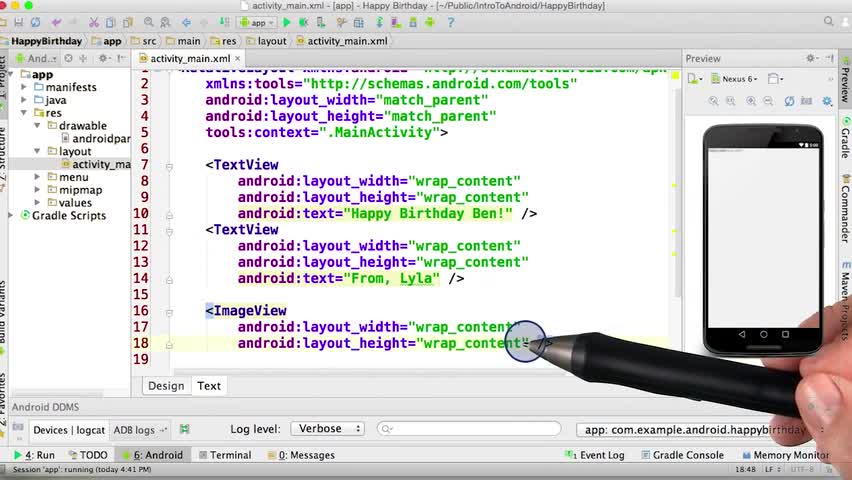Click the Help question mark icon
This screenshot has width=852, height=480.
[x=450, y=22]
